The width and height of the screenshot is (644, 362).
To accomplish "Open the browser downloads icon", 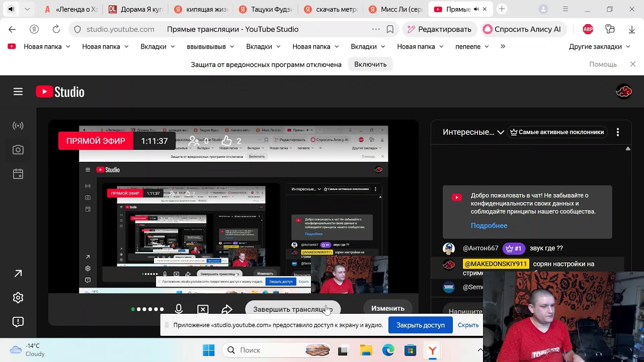I will pos(632,29).
